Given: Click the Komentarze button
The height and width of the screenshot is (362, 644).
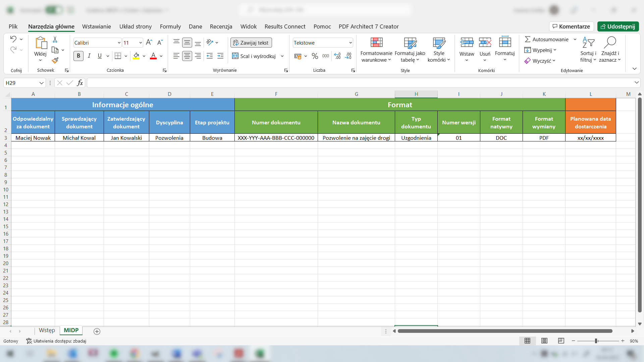Looking at the screenshot, I should (x=571, y=26).
